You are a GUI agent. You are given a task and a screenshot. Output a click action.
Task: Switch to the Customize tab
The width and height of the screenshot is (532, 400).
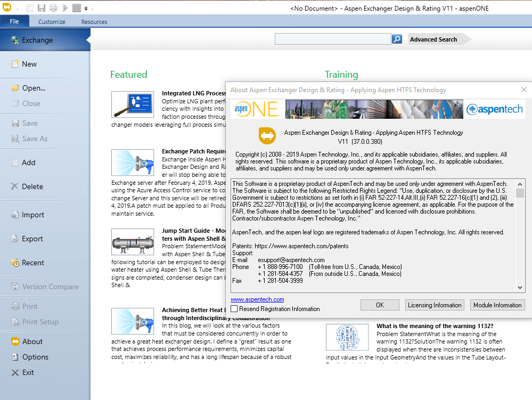coord(52,22)
